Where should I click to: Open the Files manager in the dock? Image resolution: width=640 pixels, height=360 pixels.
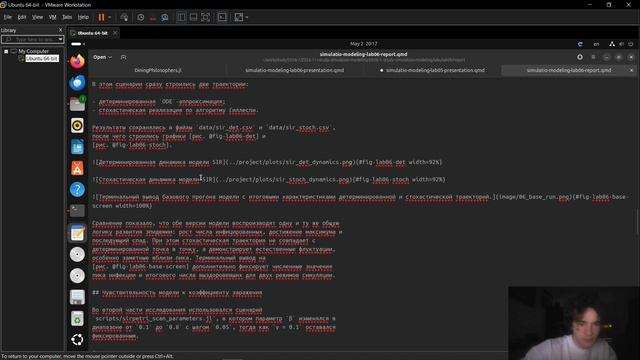coord(77,104)
